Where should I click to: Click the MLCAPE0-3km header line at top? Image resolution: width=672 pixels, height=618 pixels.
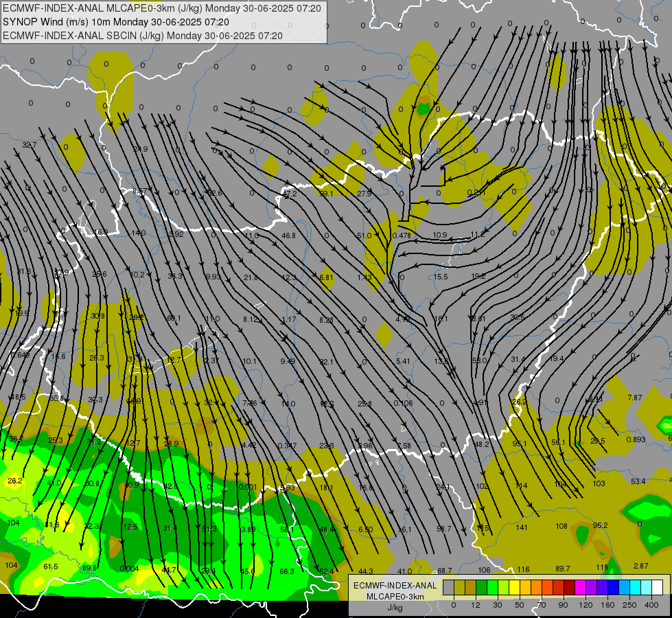[161, 8]
